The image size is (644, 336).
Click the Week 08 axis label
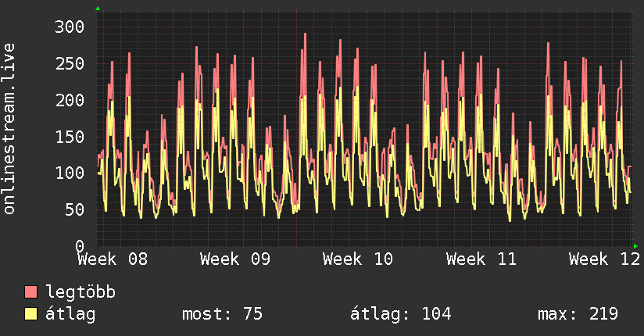click(113, 259)
